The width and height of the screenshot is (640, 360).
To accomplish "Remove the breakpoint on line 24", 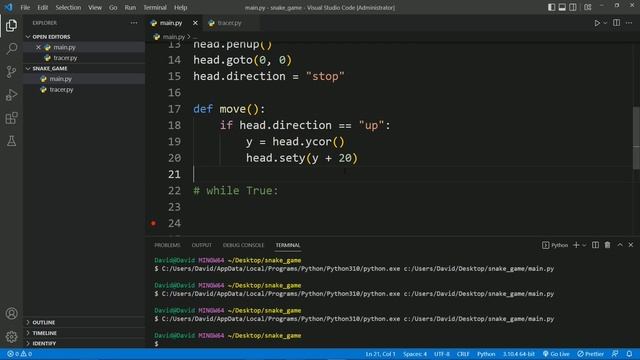I will (153, 223).
